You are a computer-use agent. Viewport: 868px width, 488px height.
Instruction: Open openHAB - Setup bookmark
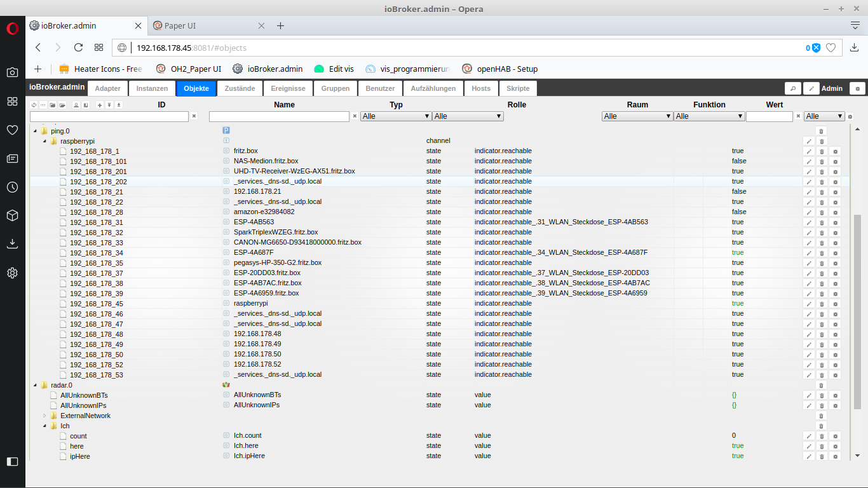[x=500, y=69]
